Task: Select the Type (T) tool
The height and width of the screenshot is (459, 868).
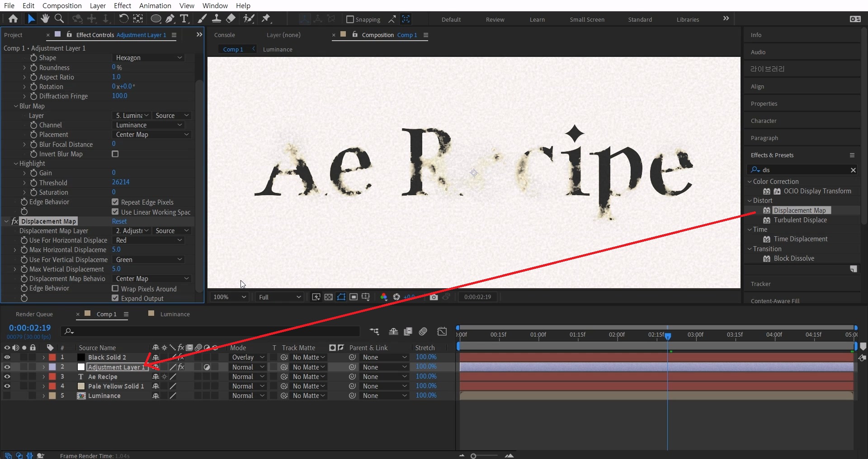Action: coord(184,19)
